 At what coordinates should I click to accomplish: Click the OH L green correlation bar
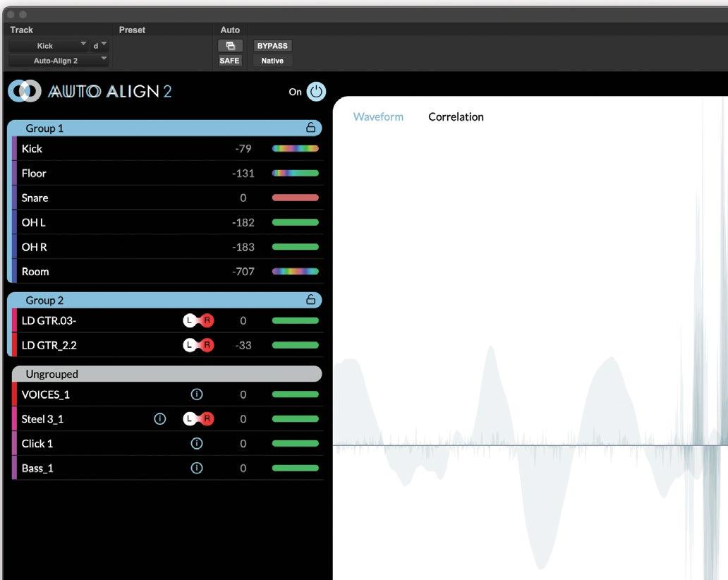(296, 222)
